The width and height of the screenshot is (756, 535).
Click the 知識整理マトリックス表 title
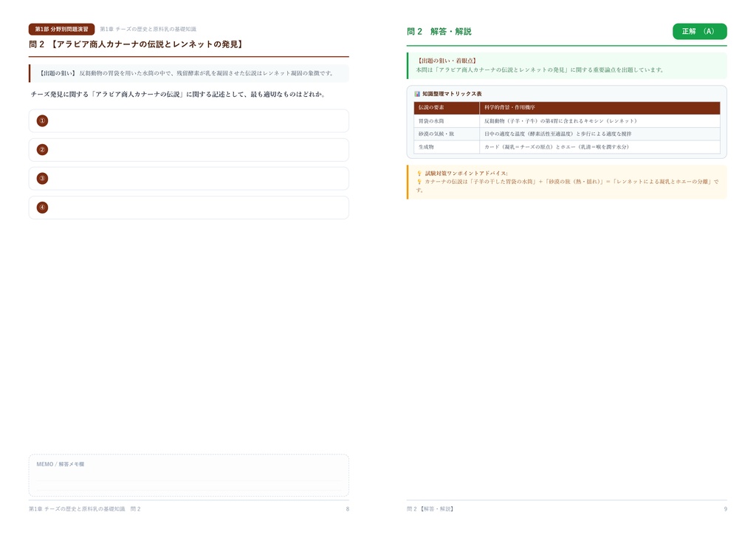pyautogui.click(x=452, y=94)
